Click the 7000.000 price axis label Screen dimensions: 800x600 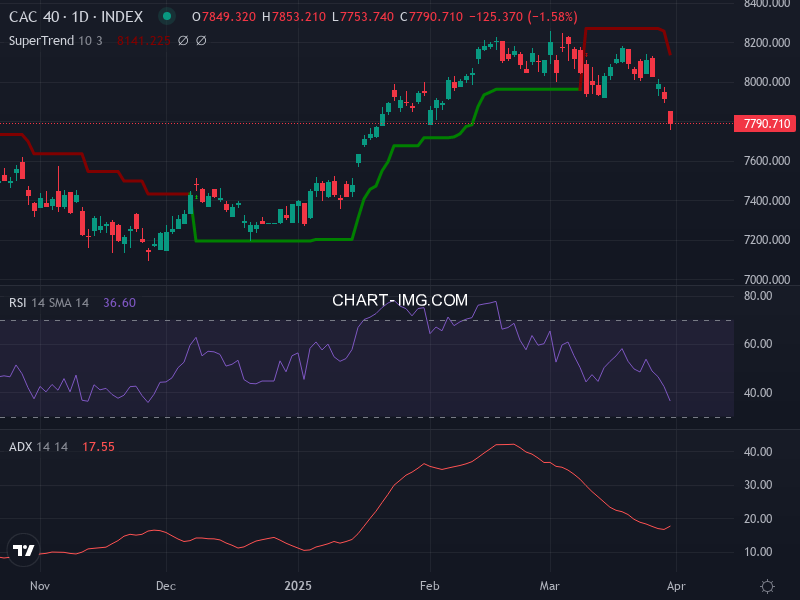point(767,280)
